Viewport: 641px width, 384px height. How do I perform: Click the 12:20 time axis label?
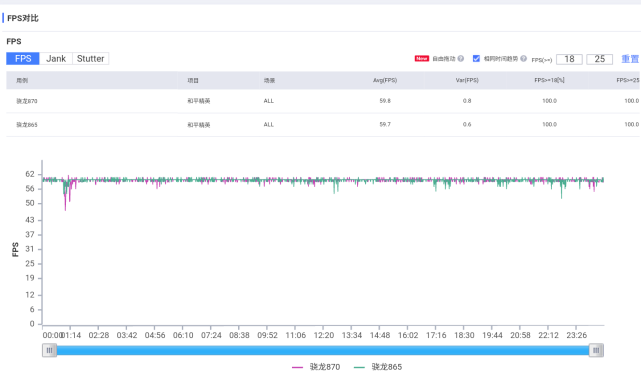click(324, 335)
